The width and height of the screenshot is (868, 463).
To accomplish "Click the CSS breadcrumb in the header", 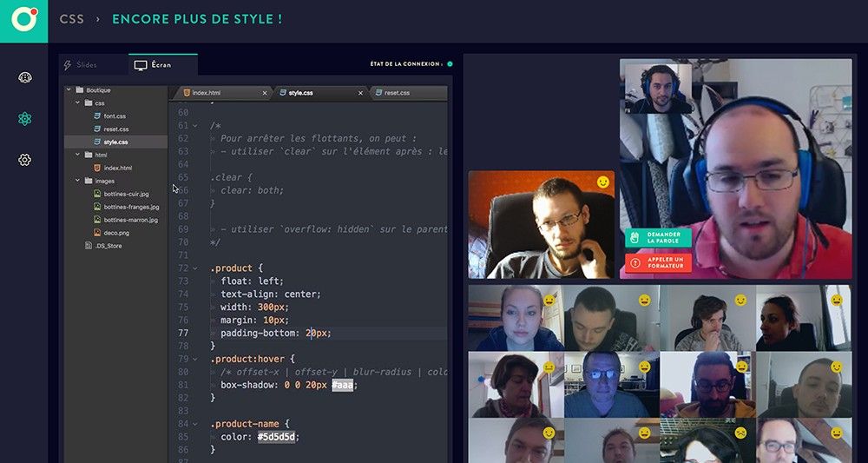I will [x=72, y=19].
